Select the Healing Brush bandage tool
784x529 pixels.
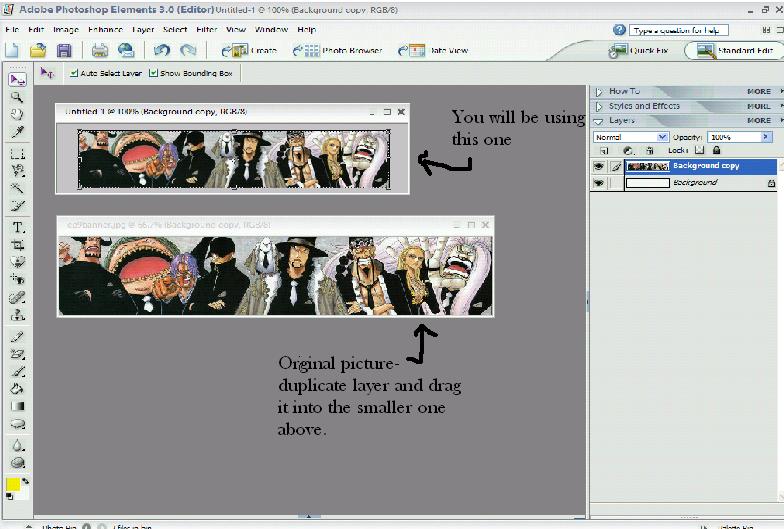pyautogui.click(x=18, y=298)
